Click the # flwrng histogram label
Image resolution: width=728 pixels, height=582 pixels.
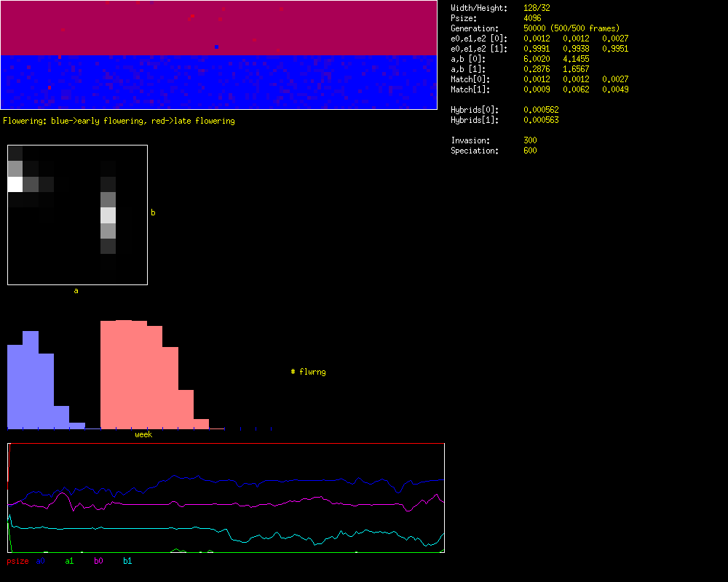pos(308,372)
